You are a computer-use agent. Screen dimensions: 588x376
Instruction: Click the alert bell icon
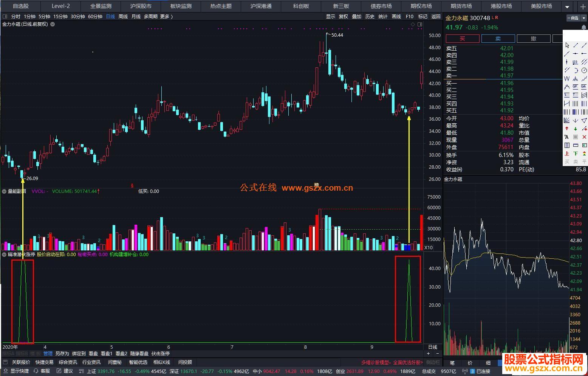pyautogui.click(x=584, y=27)
